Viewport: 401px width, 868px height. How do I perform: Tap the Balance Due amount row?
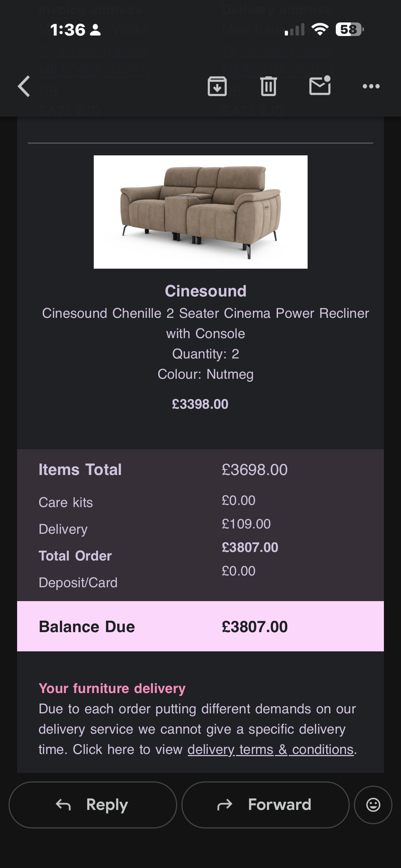click(200, 626)
